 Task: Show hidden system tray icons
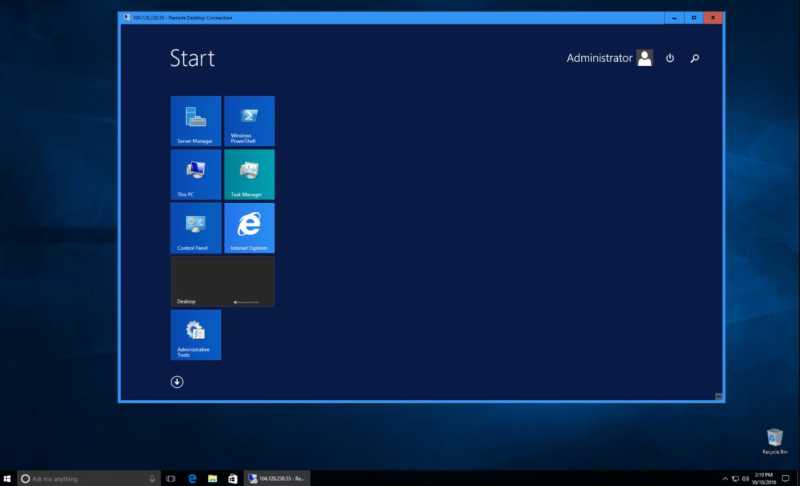725,478
